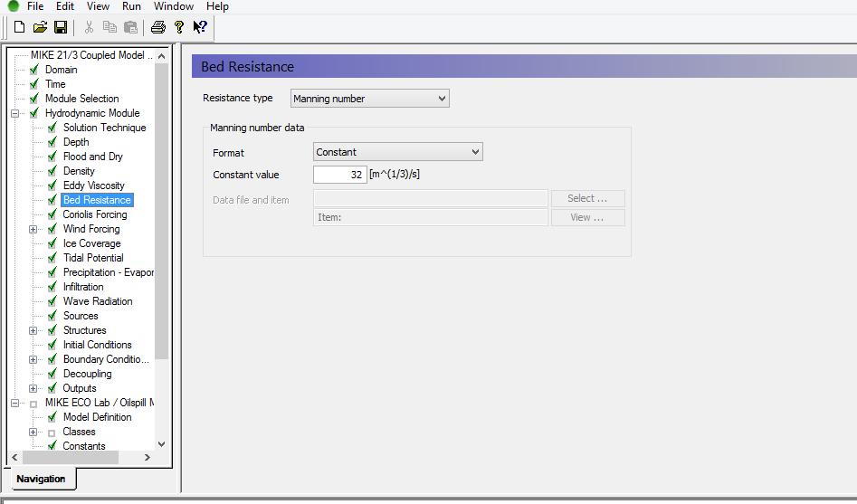Image resolution: width=857 pixels, height=504 pixels.
Task: Expand the Classes tree node
Action: 33,432
